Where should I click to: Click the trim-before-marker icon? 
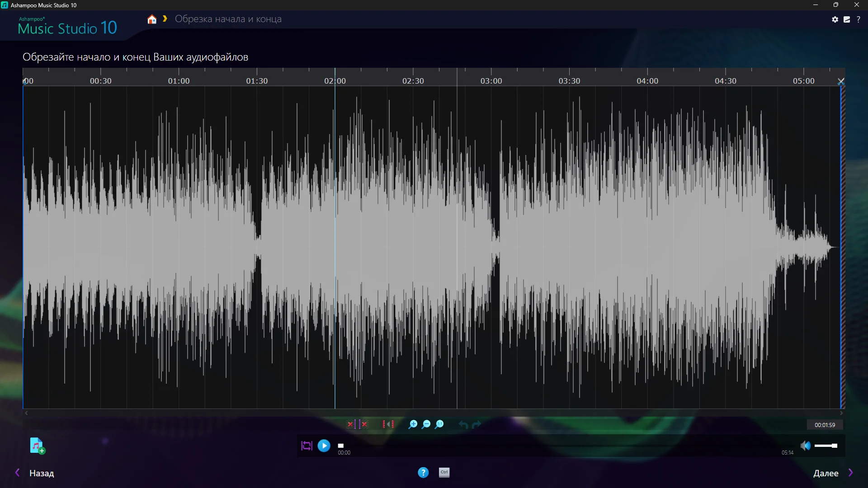coord(351,424)
